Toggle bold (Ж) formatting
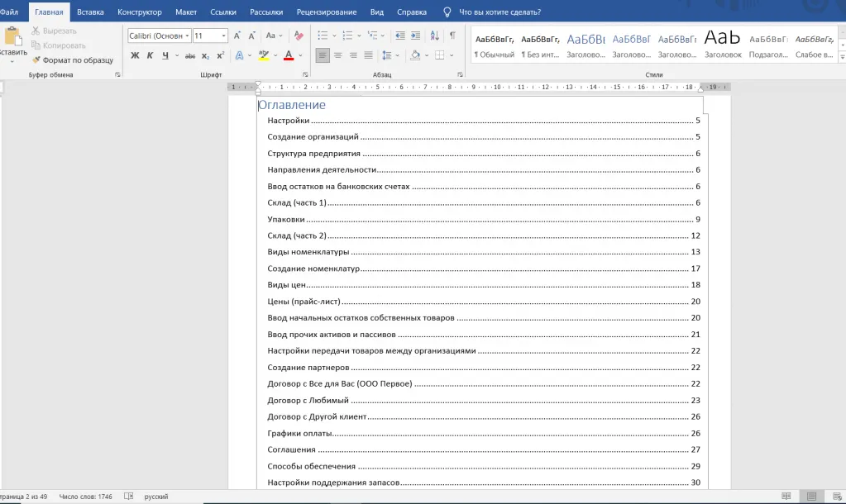 pos(135,55)
